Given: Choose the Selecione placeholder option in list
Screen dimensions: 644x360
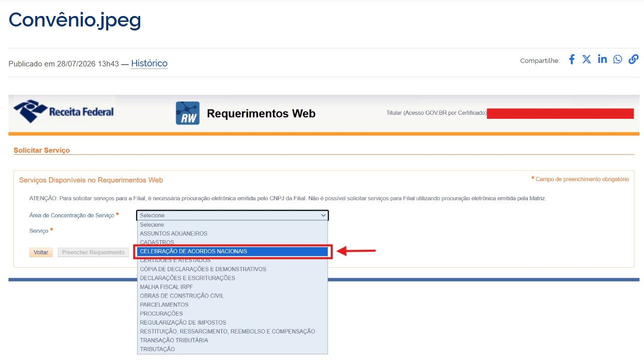Looking at the screenshot, I should 232,225.
